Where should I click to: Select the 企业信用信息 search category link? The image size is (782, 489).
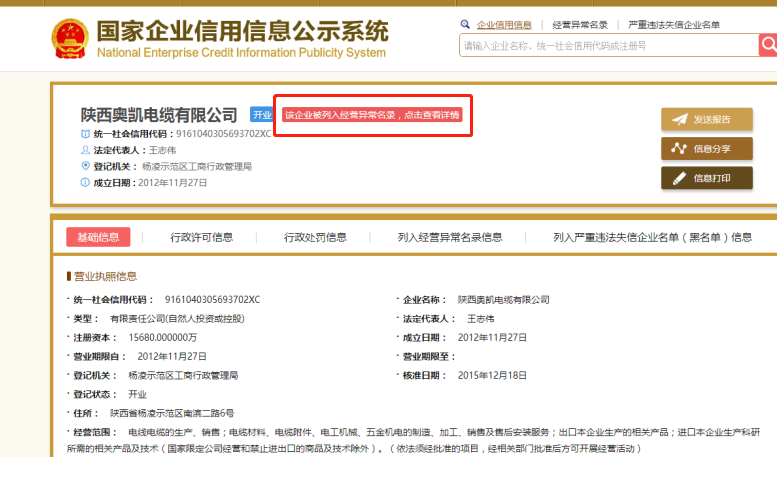pyautogui.click(x=504, y=24)
